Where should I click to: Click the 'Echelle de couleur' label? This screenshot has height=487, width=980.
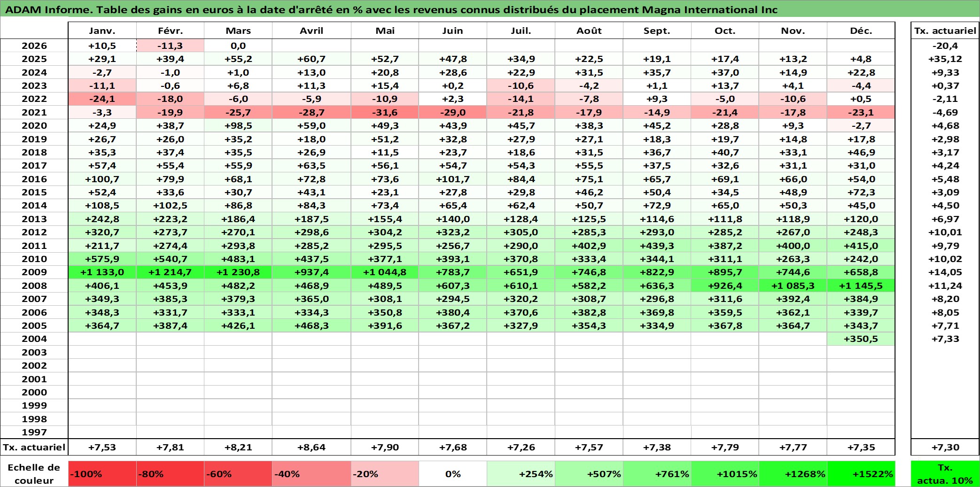[34, 474]
